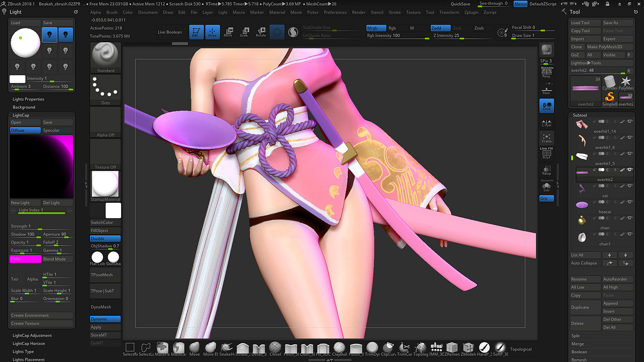This screenshot has height=362, width=644.
Task: Select the Standard brush thumbnail
Action: 106,58
